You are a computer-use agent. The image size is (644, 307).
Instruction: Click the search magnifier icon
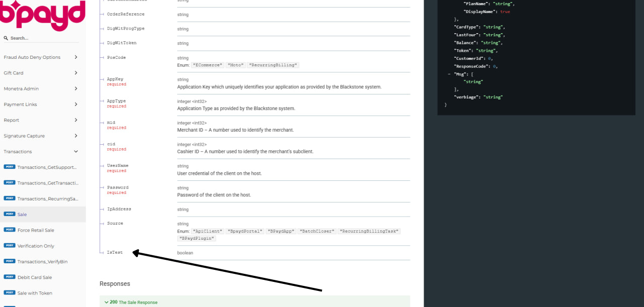[x=6, y=38]
